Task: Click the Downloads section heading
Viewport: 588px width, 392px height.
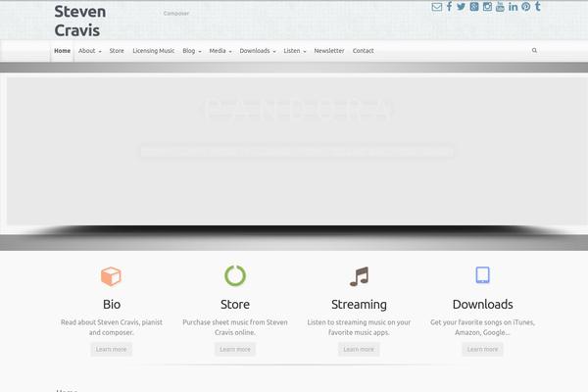Action: point(482,304)
